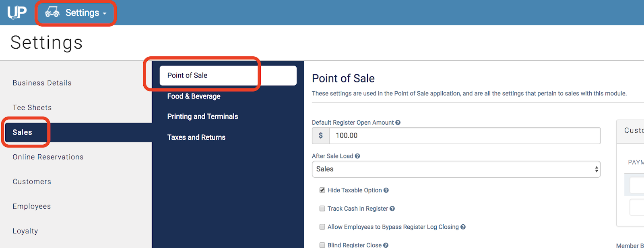Open the Loyalty settings section
644x248 pixels.
(25, 231)
